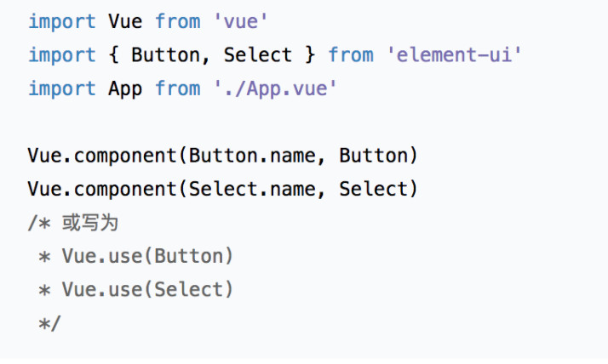Click 'Select' inside the import braces

coord(257,54)
